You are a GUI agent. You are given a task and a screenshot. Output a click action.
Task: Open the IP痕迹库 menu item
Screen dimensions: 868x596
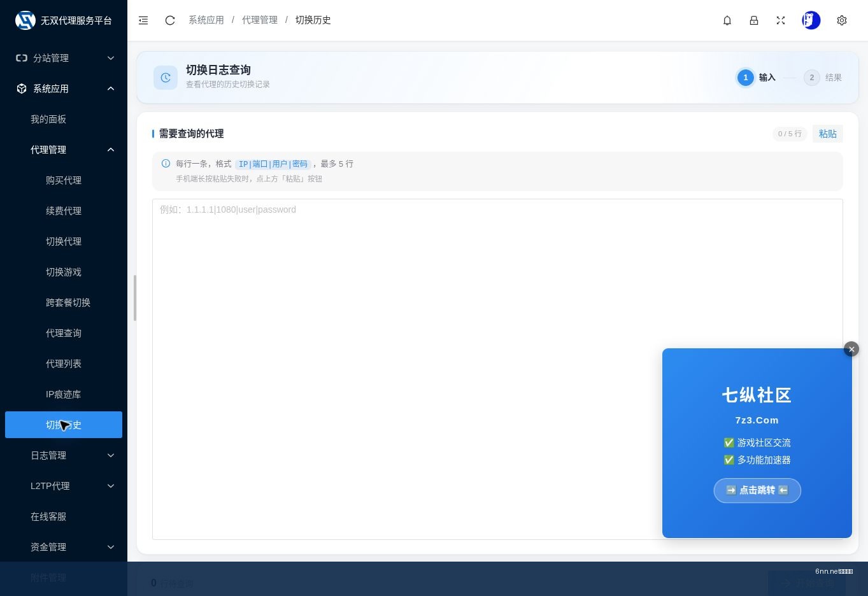pyautogui.click(x=64, y=394)
